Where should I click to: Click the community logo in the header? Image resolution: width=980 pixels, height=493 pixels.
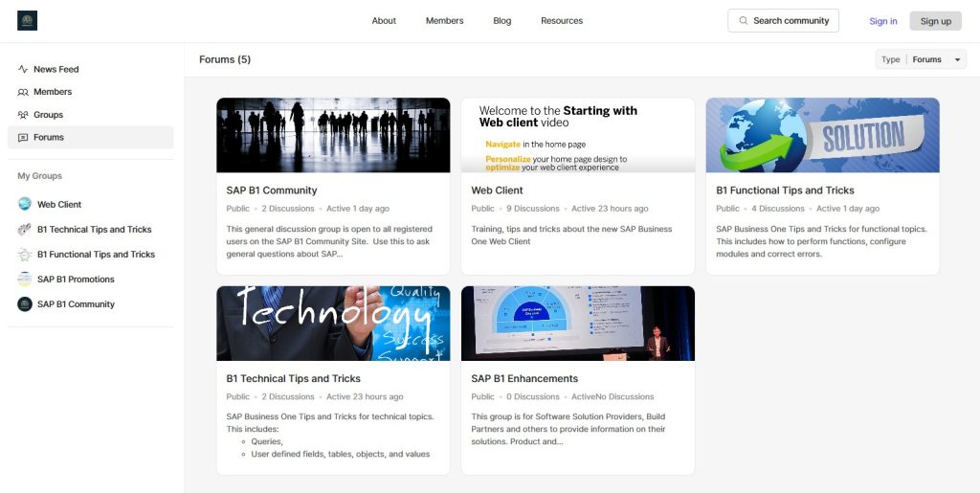click(x=27, y=21)
